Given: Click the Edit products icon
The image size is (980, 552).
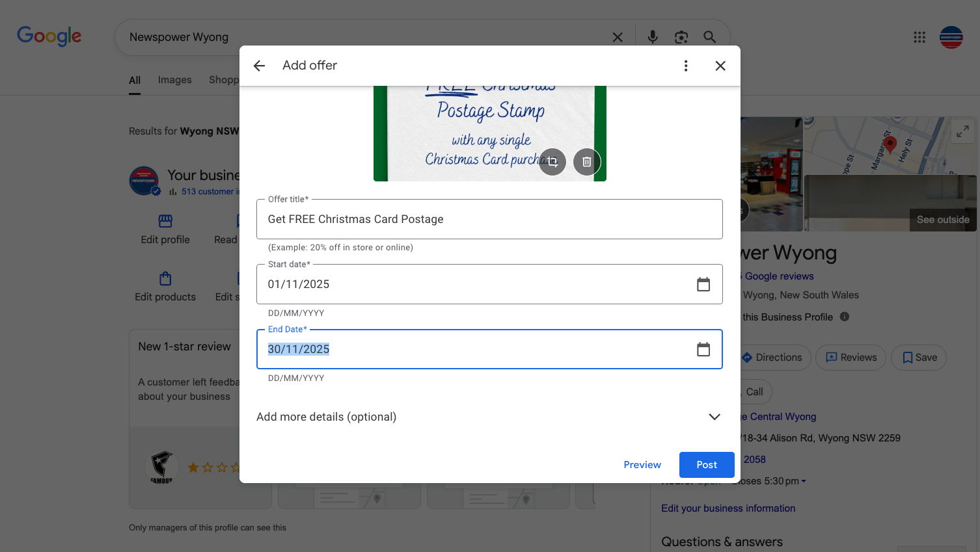Looking at the screenshot, I should click(x=165, y=278).
